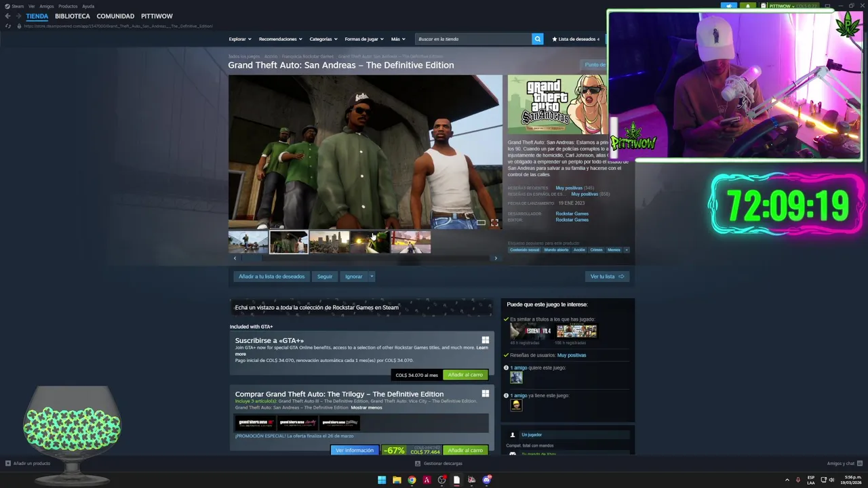Open the Steam menu
Viewport: 868px width, 488px height.
[x=14, y=6]
